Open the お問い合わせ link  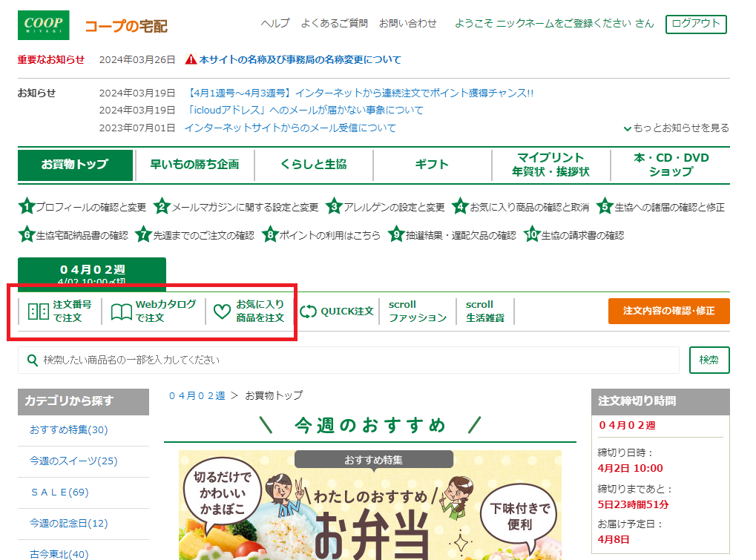(x=408, y=23)
